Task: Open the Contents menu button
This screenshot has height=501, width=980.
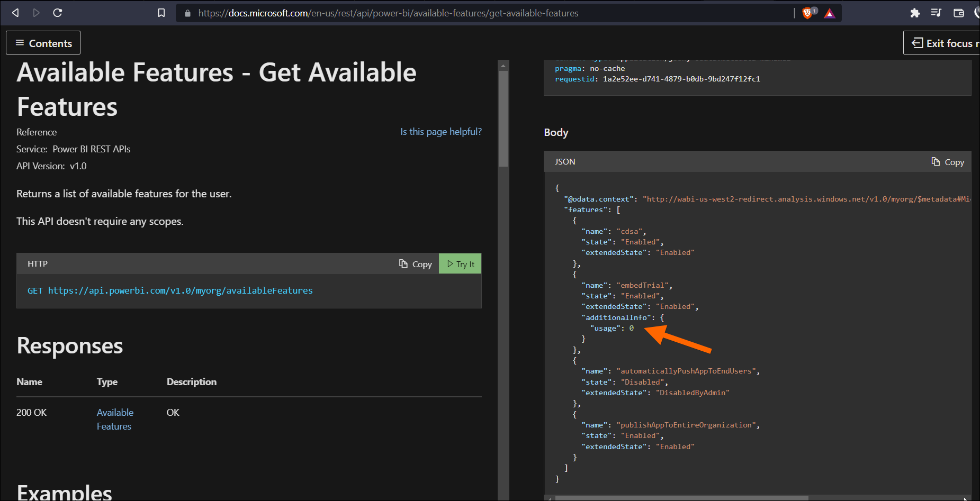Action: click(x=43, y=43)
